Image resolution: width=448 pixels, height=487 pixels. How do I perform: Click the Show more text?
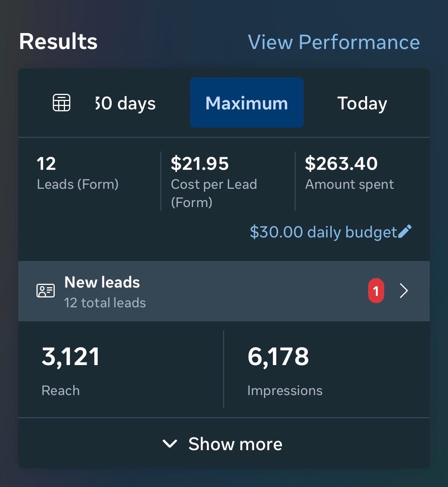[x=235, y=444]
